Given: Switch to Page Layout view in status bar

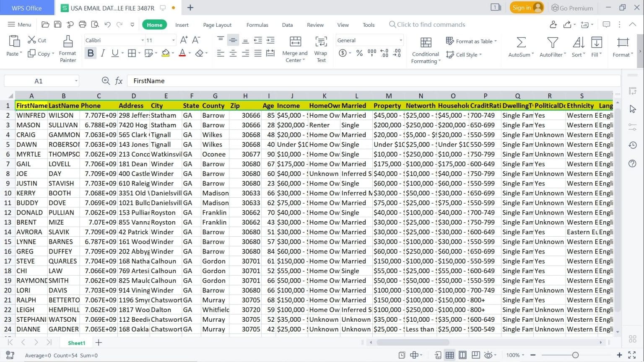Looking at the screenshot, I should click(x=462, y=355).
